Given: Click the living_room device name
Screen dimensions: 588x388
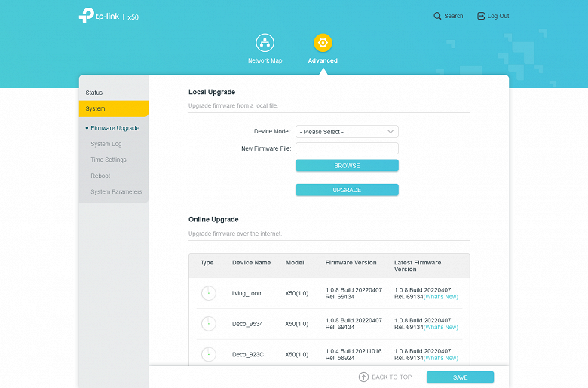Looking at the screenshot, I should [x=247, y=293].
